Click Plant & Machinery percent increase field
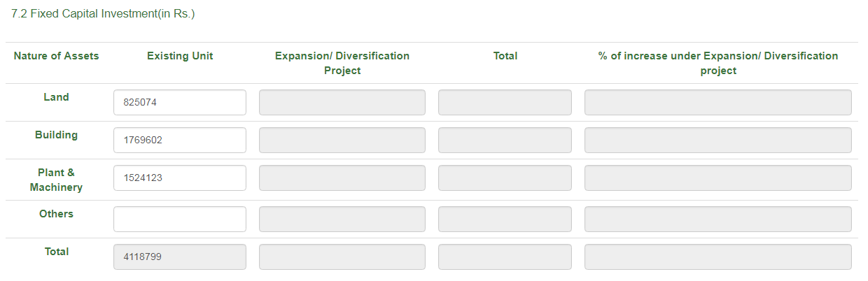The width and height of the screenshot is (868, 281). pyautogui.click(x=717, y=178)
